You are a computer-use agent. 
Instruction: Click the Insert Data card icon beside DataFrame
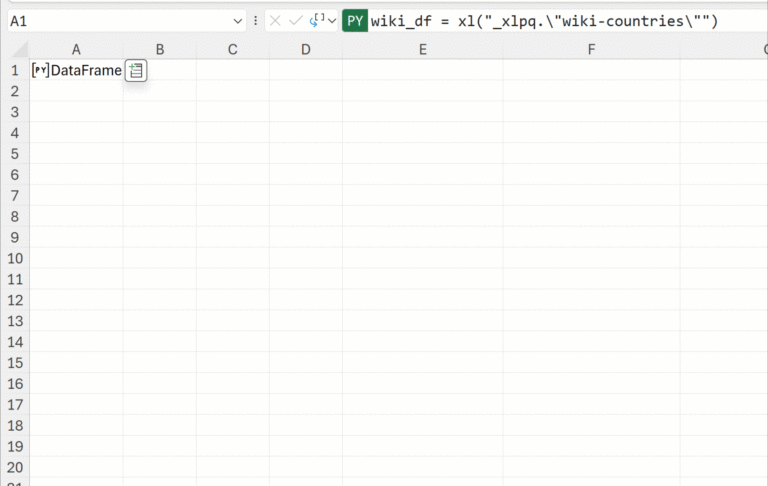click(136, 71)
